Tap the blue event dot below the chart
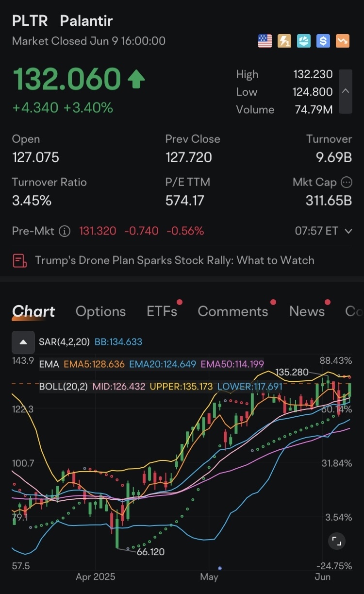The width and height of the screenshot is (364, 594). click(220, 568)
